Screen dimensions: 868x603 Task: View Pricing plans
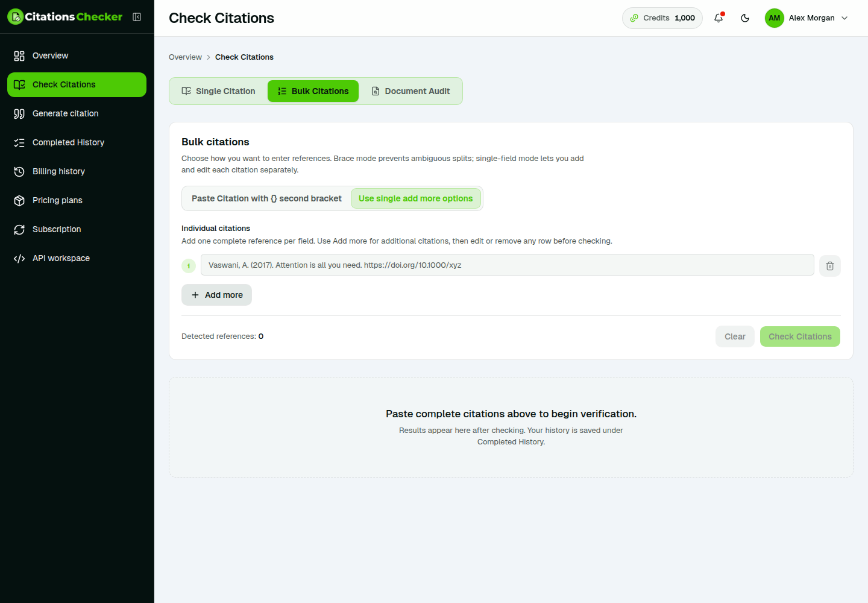[77, 200]
